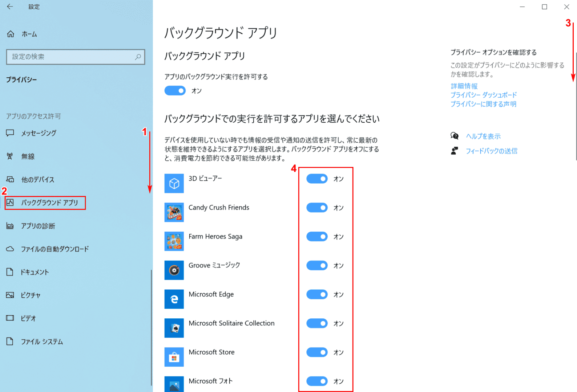Click the 設定の検索 search field
Image resolution: width=577 pixels, height=392 pixels.
click(76, 57)
